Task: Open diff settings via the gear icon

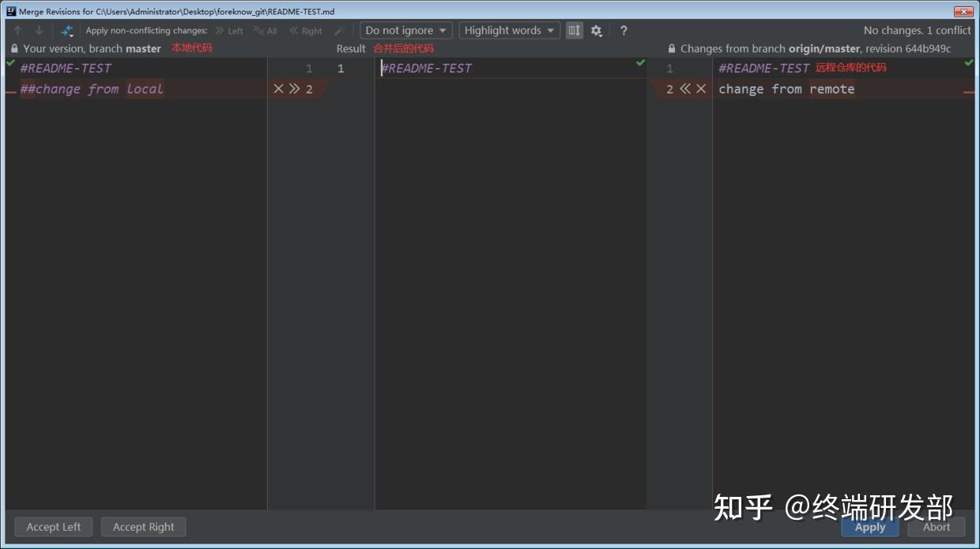Action: (596, 30)
